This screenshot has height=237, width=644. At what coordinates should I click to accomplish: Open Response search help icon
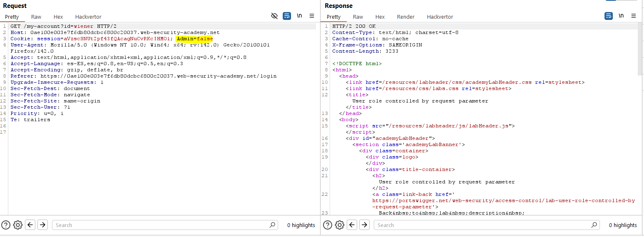(x=328, y=225)
